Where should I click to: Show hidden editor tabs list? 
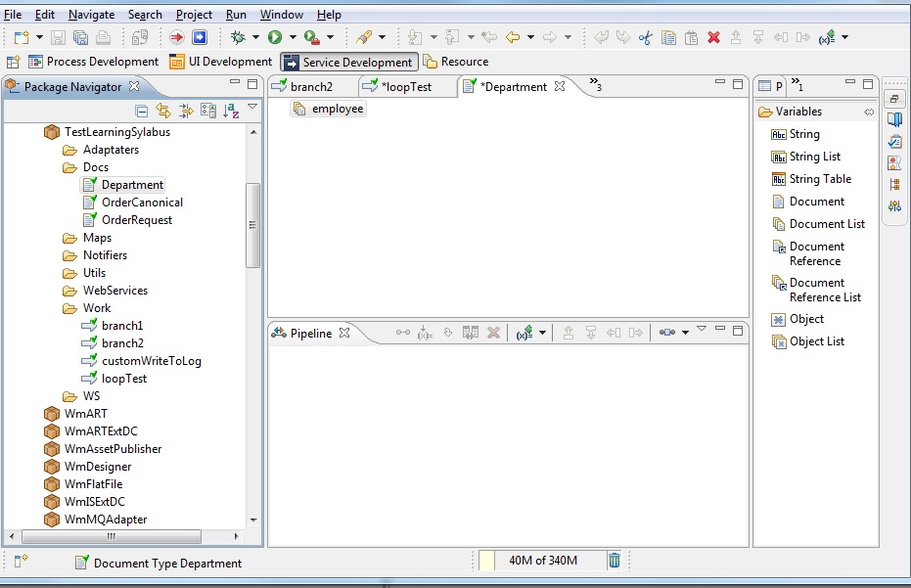pyautogui.click(x=596, y=85)
